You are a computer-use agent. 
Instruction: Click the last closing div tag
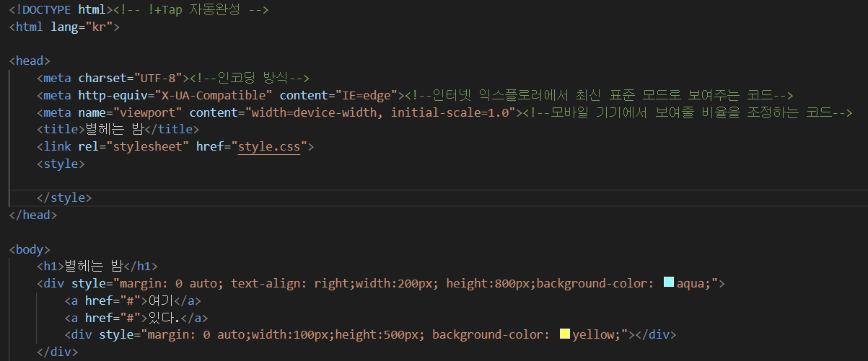[57, 352]
